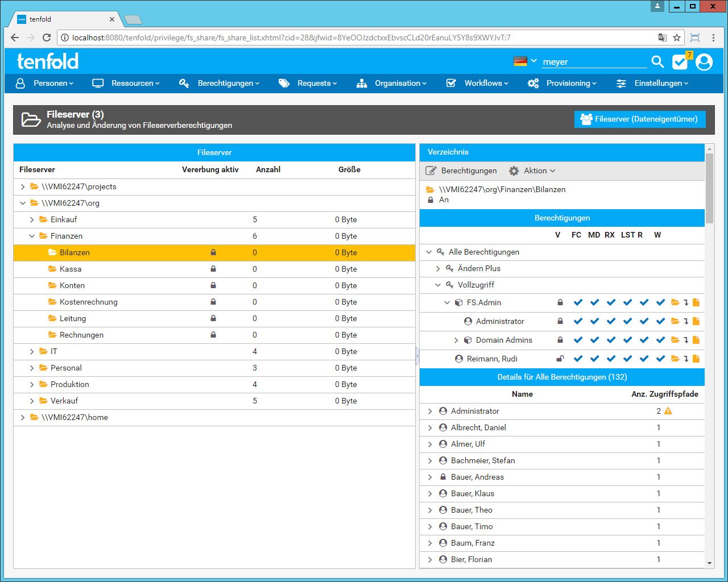
Task: Open the user profile icon in the header
Action: 704,61
